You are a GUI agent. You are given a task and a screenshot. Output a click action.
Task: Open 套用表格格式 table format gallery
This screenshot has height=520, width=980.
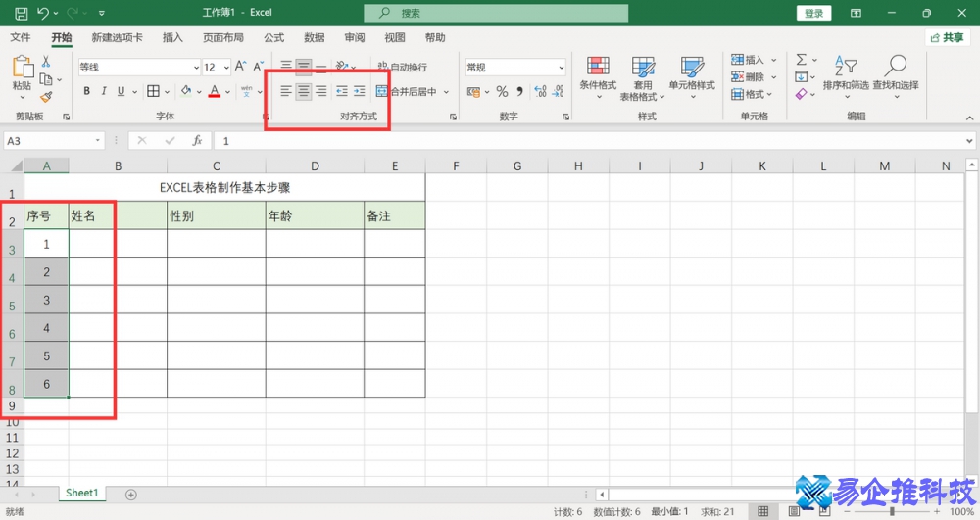click(643, 78)
